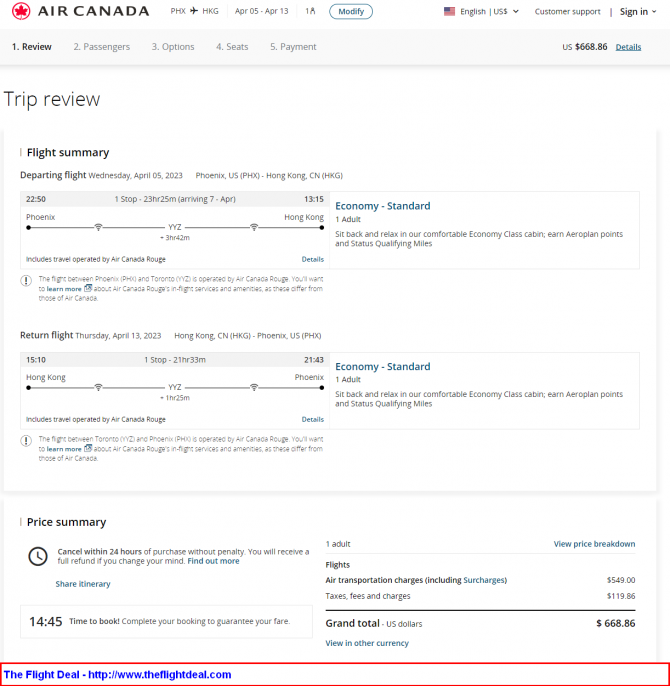This screenshot has width=670, height=686.
Task: Click the 14:45 booking countdown timer
Action: point(46,621)
